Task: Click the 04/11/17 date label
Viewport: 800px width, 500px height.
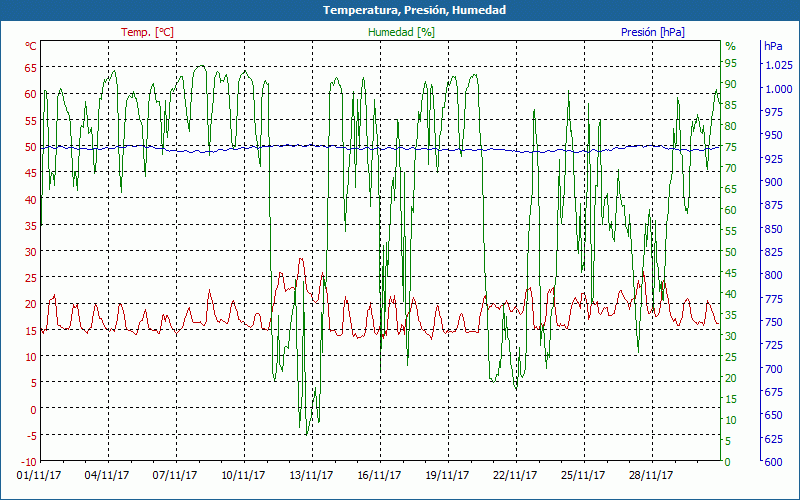Action: click(x=107, y=476)
